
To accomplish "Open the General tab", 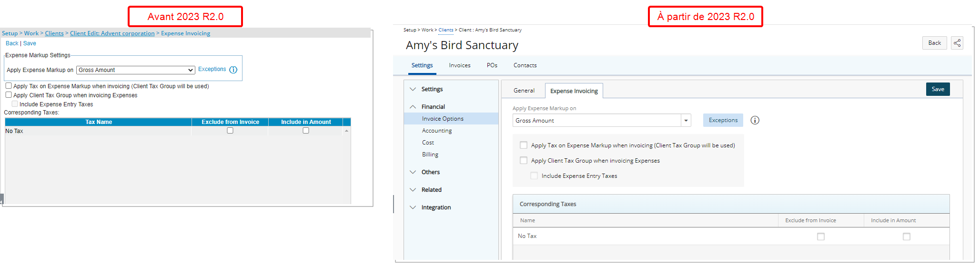I will tap(524, 91).
